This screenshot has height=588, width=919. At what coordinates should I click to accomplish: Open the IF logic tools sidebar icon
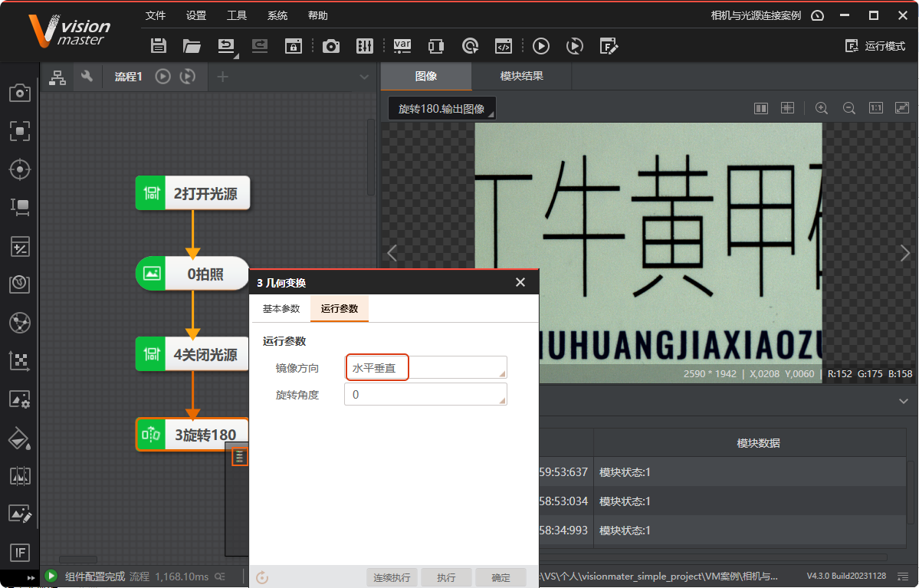[20, 552]
